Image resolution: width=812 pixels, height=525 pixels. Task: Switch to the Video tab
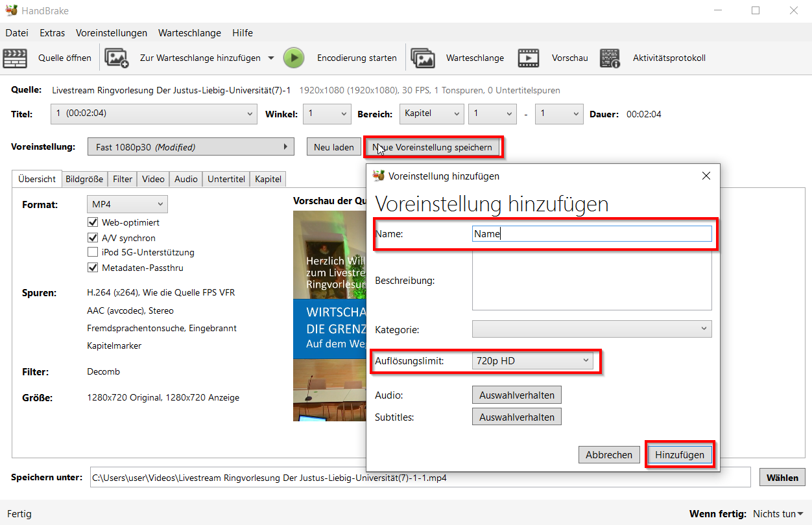(x=153, y=179)
